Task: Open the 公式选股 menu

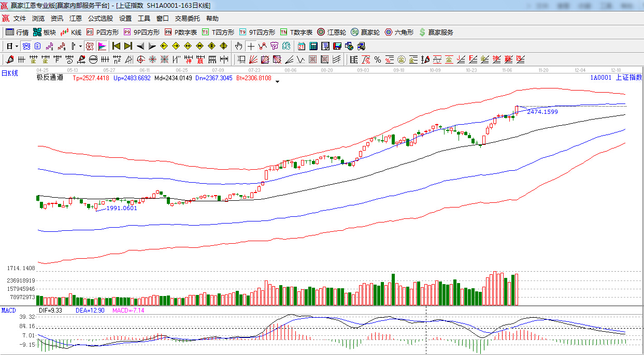Action: click(x=100, y=19)
